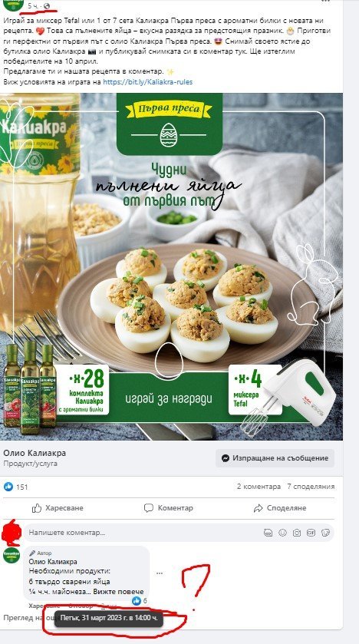
Task: Click the GIF icon in comment box
Action: 311,533
